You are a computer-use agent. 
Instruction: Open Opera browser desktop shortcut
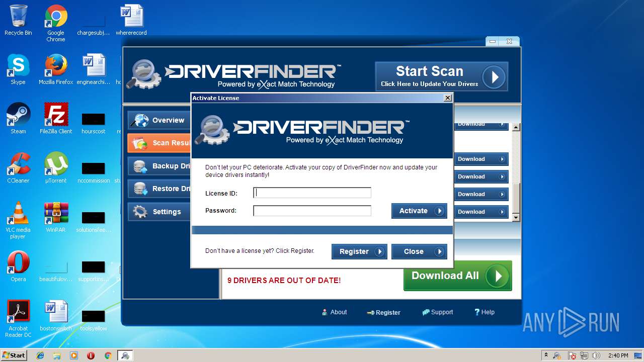click(18, 266)
